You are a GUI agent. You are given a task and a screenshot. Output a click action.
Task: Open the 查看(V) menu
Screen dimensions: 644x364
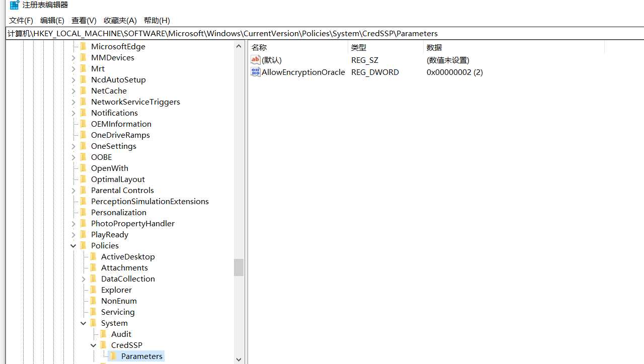pos(84,20)
